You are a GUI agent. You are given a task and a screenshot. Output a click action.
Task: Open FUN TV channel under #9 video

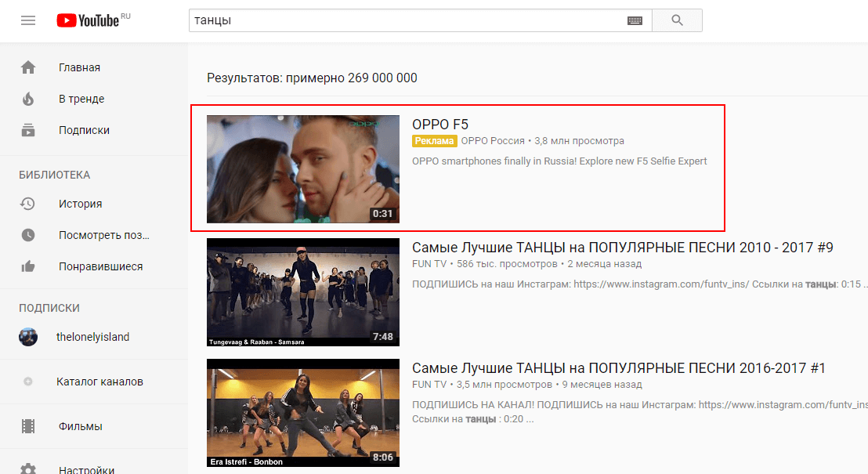click(x=429, y=263)
